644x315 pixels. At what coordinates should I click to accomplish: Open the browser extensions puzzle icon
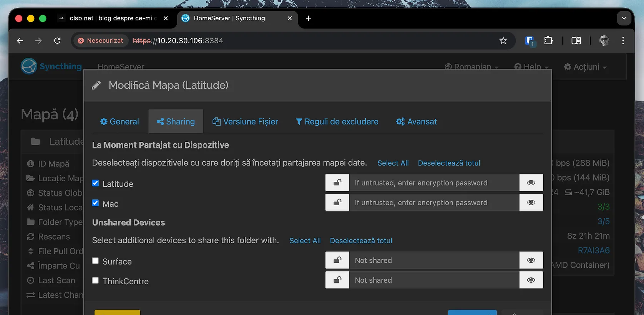tap(548, 41)
